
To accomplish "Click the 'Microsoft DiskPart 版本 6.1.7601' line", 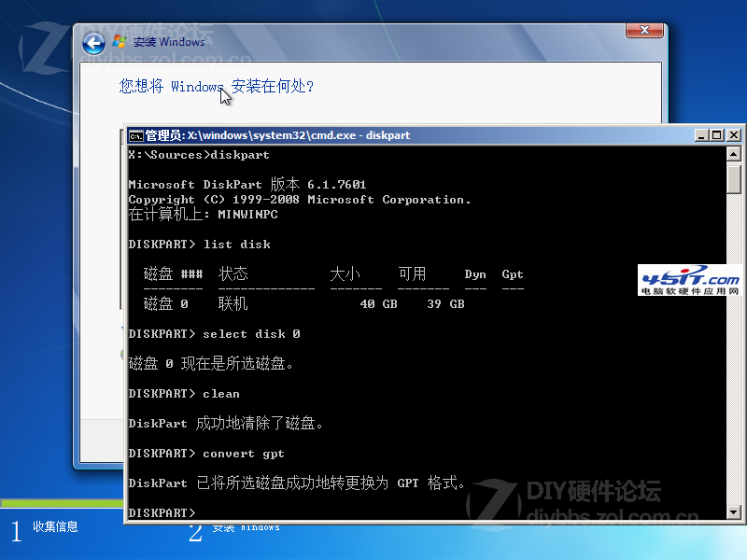I will [247, 184].
